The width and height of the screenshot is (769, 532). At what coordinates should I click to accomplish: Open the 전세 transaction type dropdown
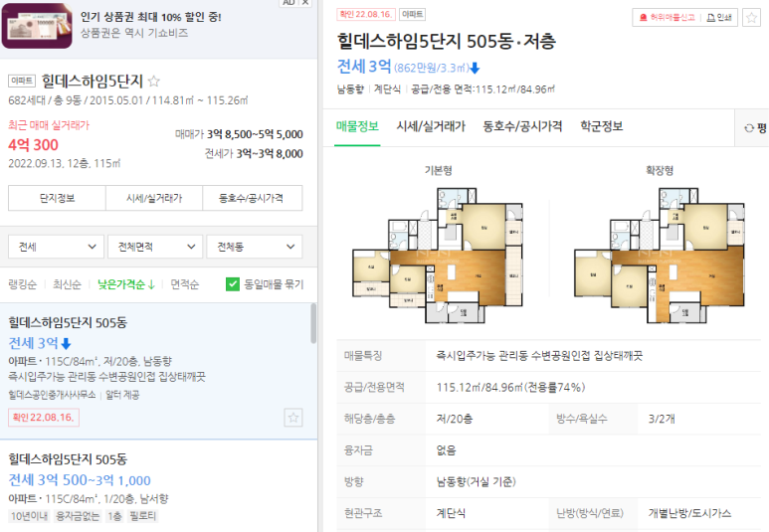(x=56, y=247)
